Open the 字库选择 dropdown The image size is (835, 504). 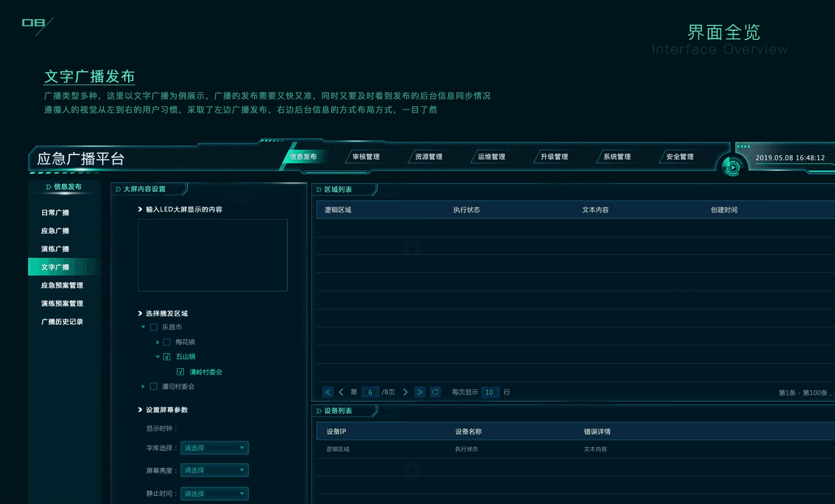tap(215, 448)
